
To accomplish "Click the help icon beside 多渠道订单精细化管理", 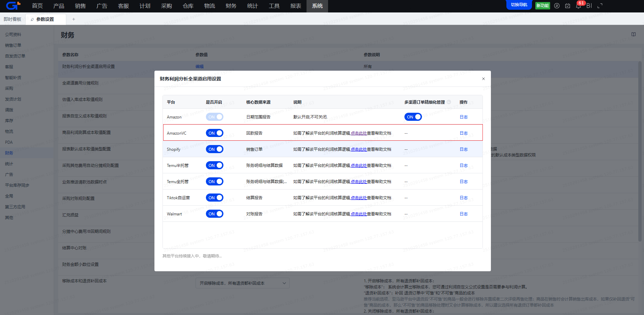I will point(449,102).
